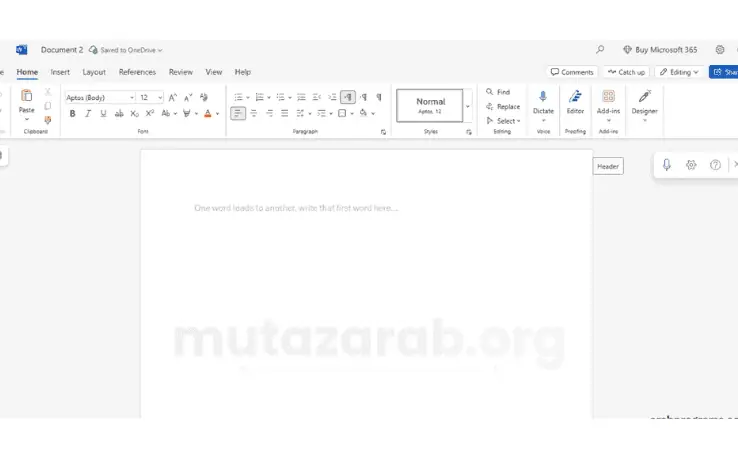Toggle Italic formatting
Viewport: 738px width, 458px height.
88,113
